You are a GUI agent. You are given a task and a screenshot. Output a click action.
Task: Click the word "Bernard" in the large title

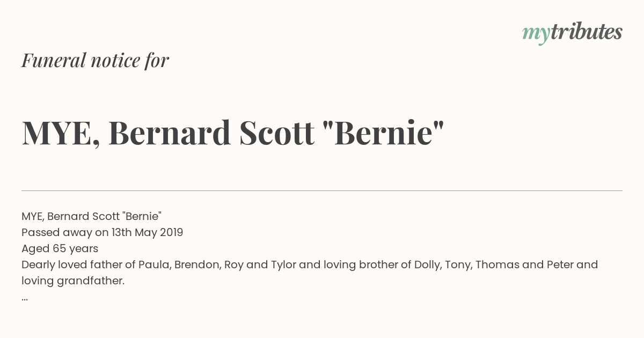[170, 133]
